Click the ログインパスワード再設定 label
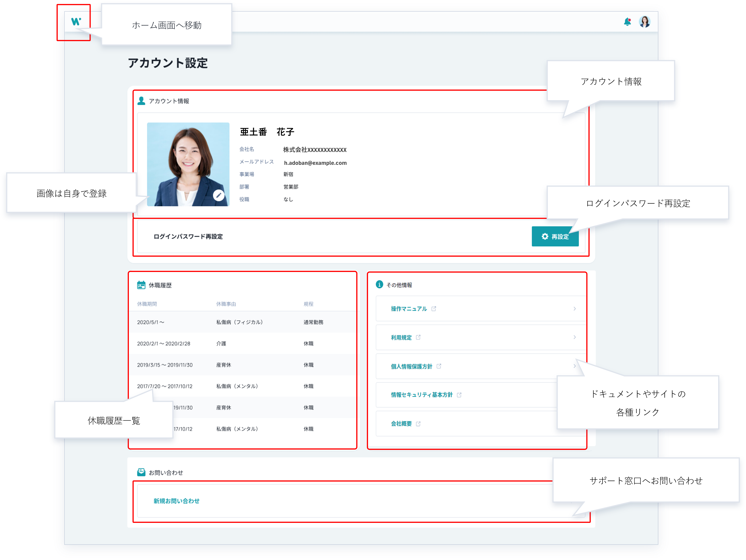This screenshot has height=560, width=746. coord(188,236)
